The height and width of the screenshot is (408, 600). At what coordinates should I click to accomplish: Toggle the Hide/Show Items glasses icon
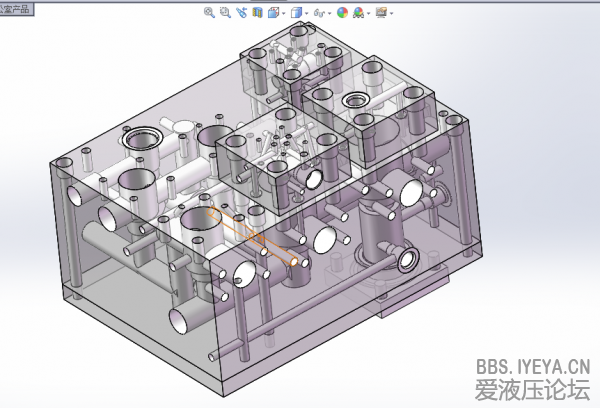319,13
